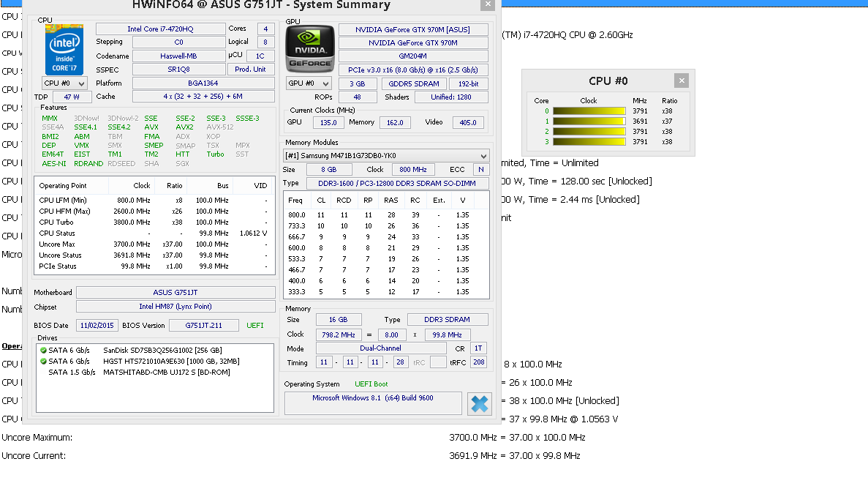Click the Prod. Unit button
Screen dimensions: 868x486
250,70
